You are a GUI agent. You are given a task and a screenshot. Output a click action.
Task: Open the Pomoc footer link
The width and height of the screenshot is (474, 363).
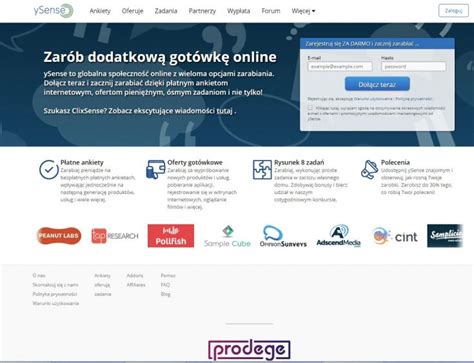coord(168,275)
